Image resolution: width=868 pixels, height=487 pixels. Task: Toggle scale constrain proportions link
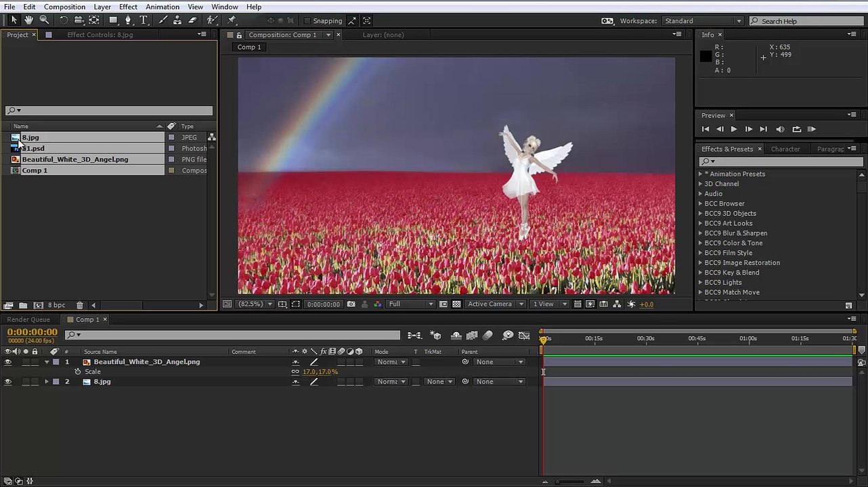[x=295, y=372]
